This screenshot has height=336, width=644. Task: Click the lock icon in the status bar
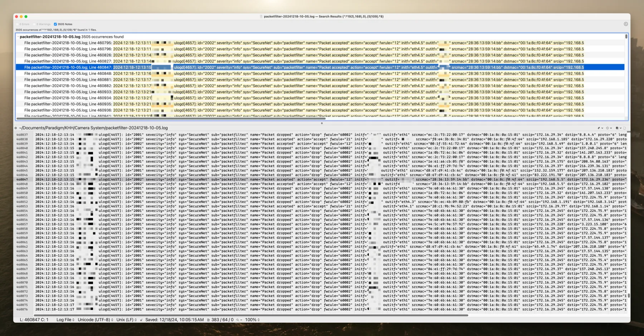[142, 320]
